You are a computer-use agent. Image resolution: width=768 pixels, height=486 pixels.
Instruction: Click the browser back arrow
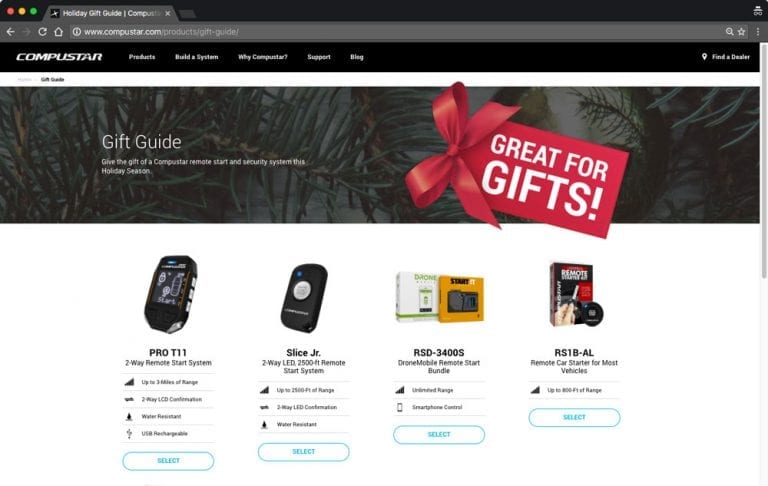10,32
